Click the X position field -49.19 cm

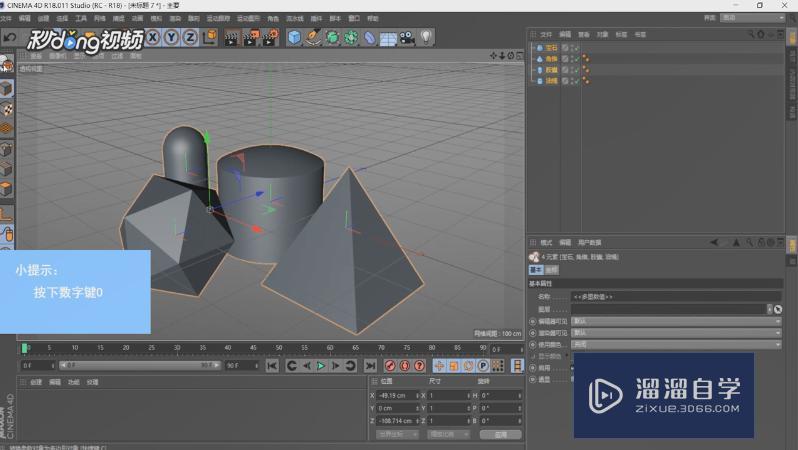[398, 396]
